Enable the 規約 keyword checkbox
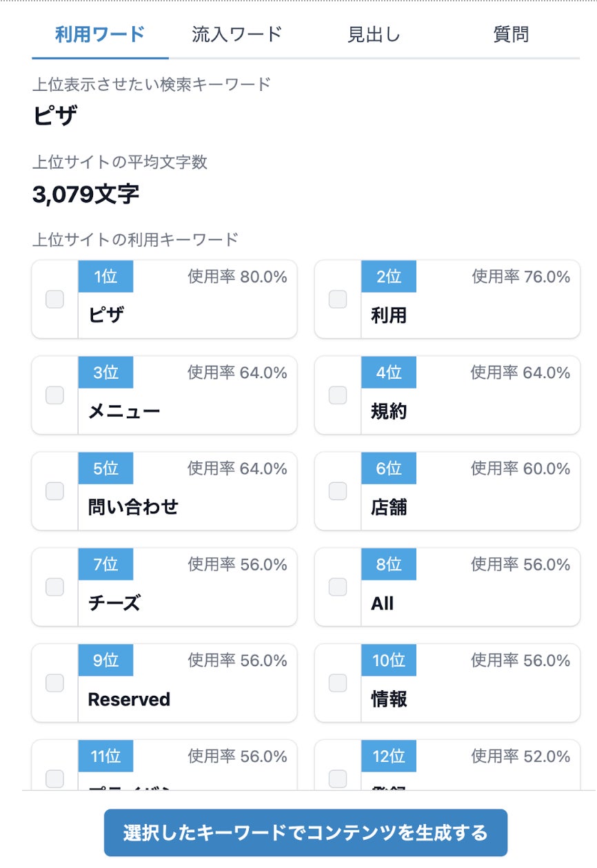 338,395
